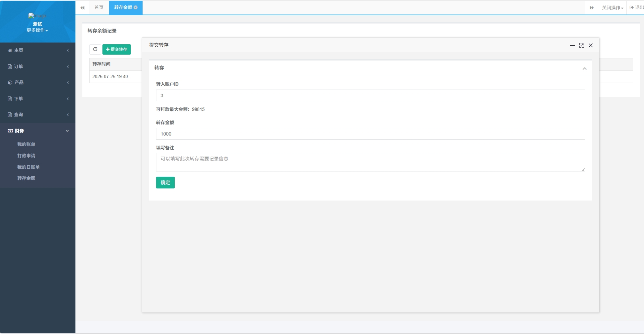The height and width of the screenshot is (334, 644).
Task: Open the 关闭操作 dropdown
Action: (x=613, y=8)
